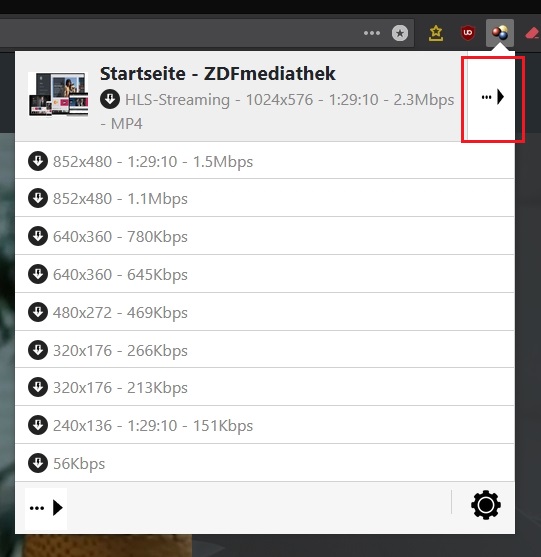Open the address bar three-dots page actions
This screenshot has width=541, height=557.
[x=372, y=33]
